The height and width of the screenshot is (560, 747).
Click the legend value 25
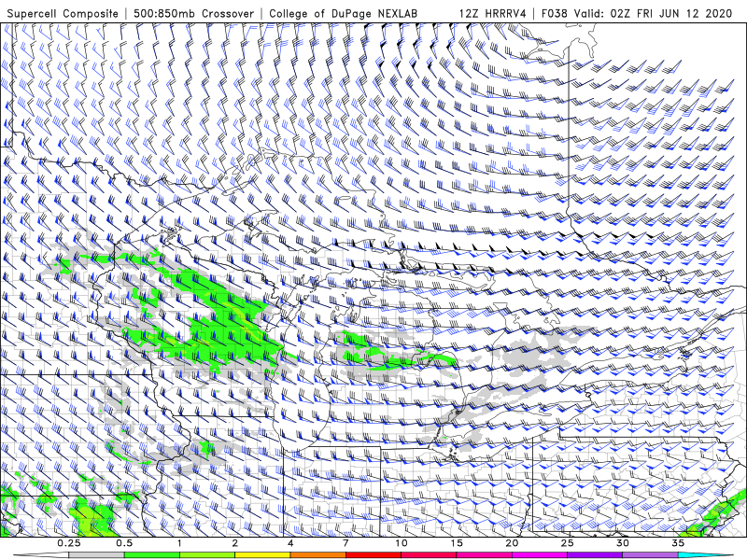(568, 543)
